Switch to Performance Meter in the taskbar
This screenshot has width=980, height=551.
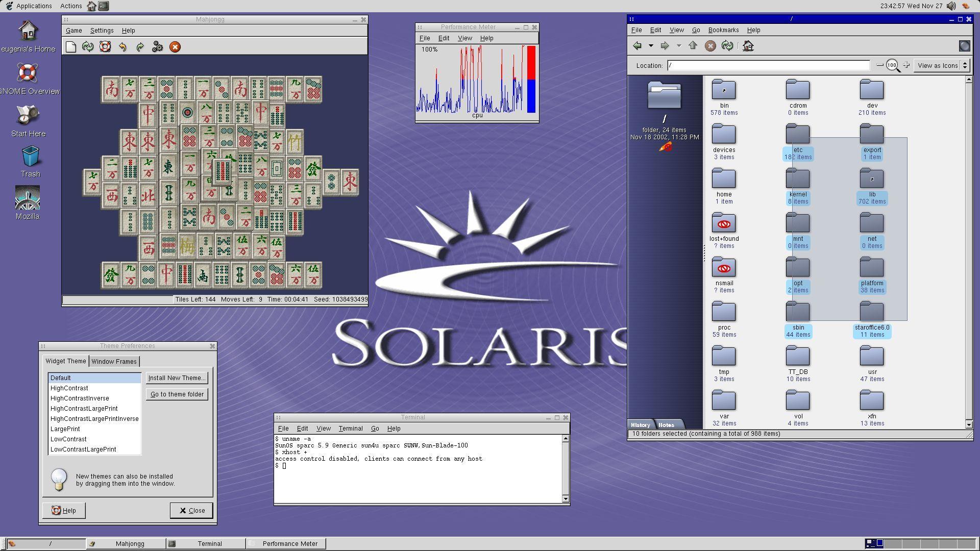[286, 544]
